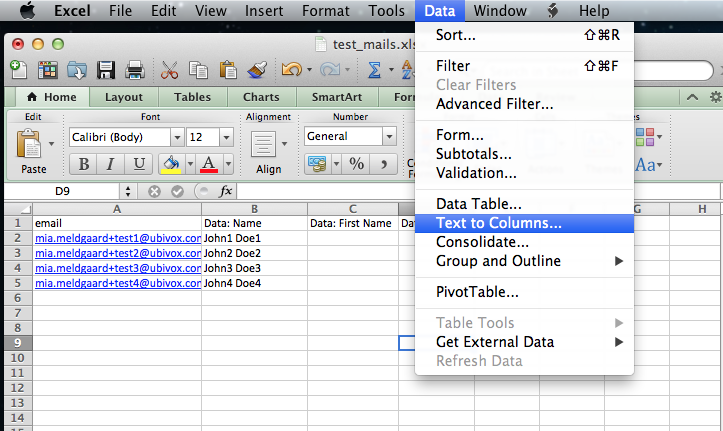Open the Help menu

pyautogui.click(x=594, y=11)
